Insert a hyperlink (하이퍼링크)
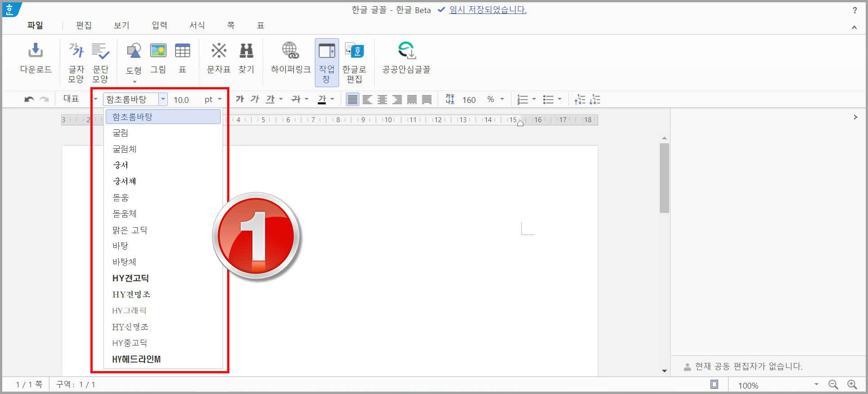 coord(291,58)
